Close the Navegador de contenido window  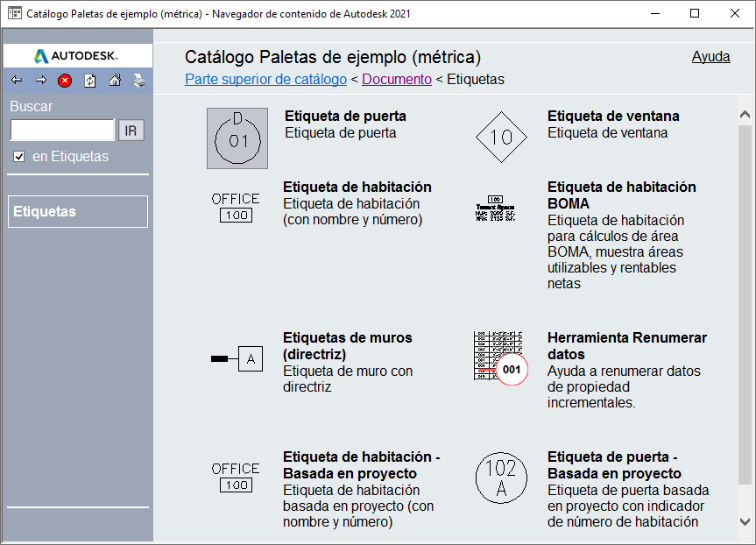coord(735,13)
